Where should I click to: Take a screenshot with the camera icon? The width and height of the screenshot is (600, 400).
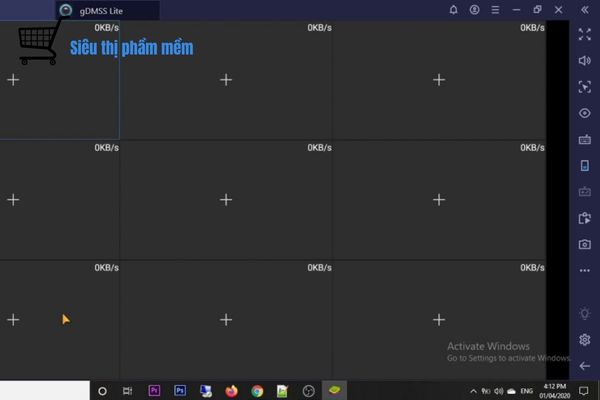pos(584,244)
